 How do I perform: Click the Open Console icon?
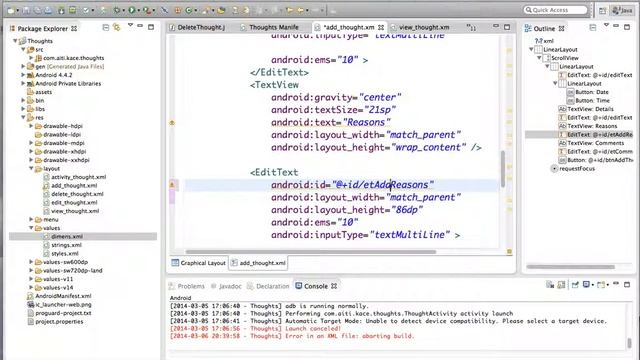point(601,284)
